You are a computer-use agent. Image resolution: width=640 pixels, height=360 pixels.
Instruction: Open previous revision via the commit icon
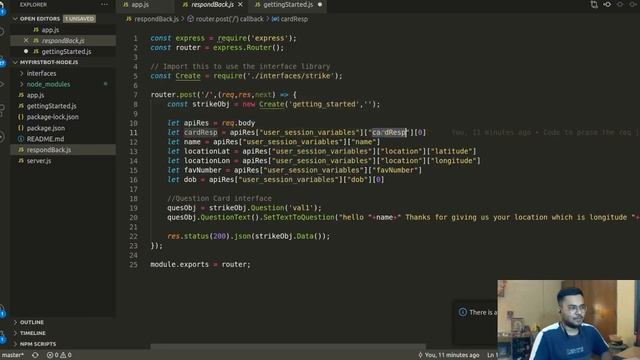[607, 4]
